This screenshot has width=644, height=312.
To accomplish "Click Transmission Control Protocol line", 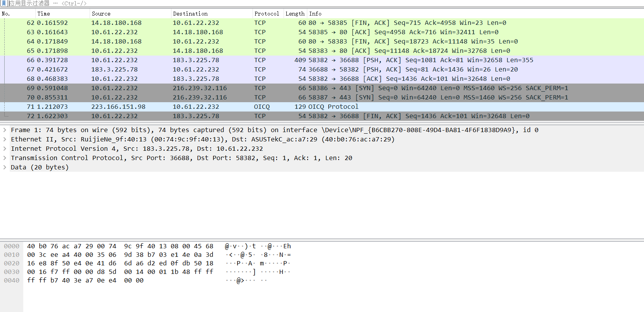I will 182,158.
